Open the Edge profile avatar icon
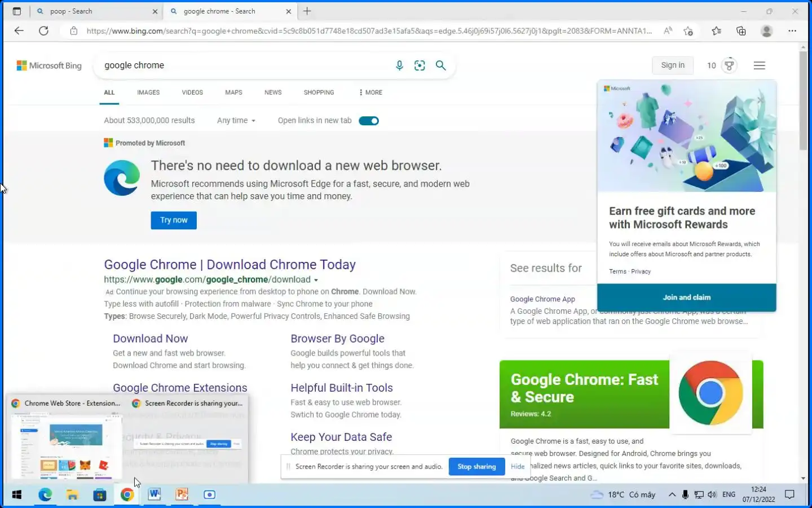The width and height of the screenshot is (812, 508). pos(766,31)
